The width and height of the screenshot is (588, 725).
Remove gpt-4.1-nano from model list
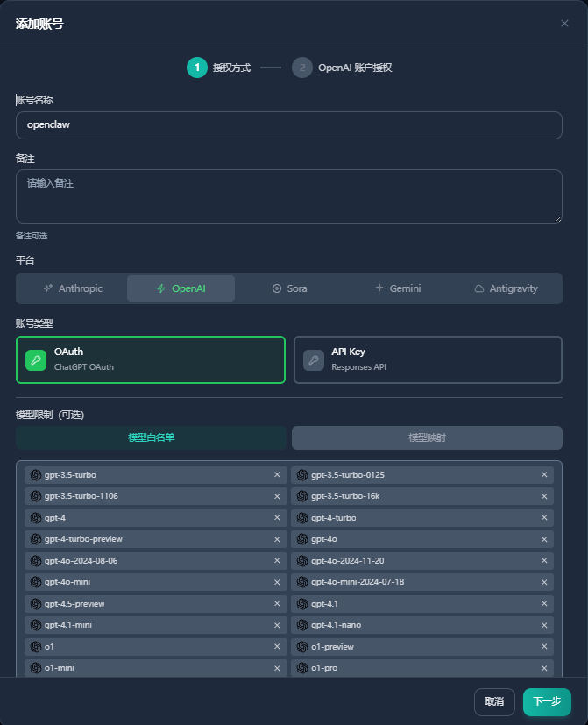(x=543, y=625)
